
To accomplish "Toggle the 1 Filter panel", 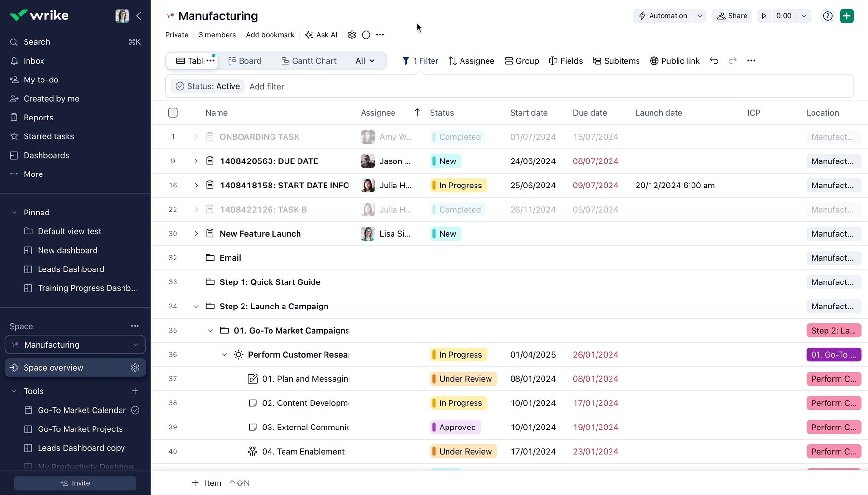I will coord(420,61).
